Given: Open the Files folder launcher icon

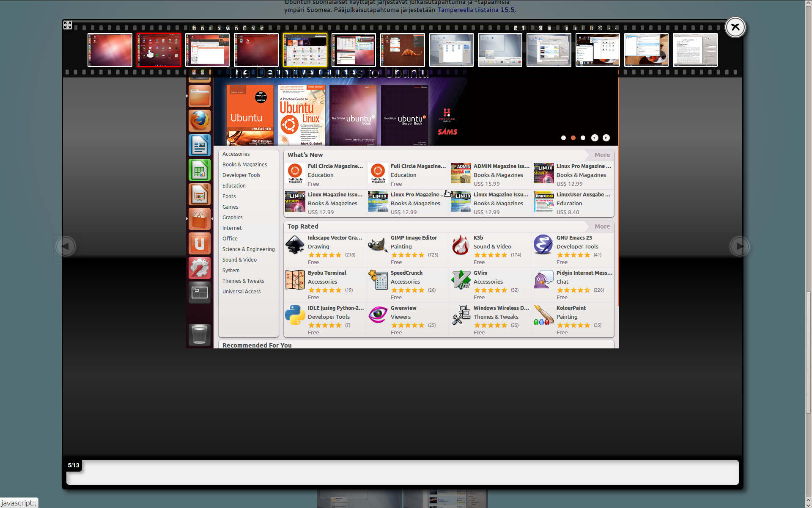Looking at the screenshot, I should pyautogui.click(x=199, y=97).
